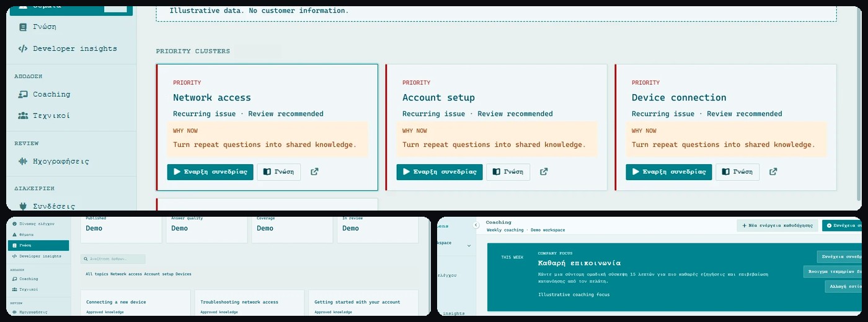Click the book icon beside Γνώση, top sidebar

(x=23, y=27)
